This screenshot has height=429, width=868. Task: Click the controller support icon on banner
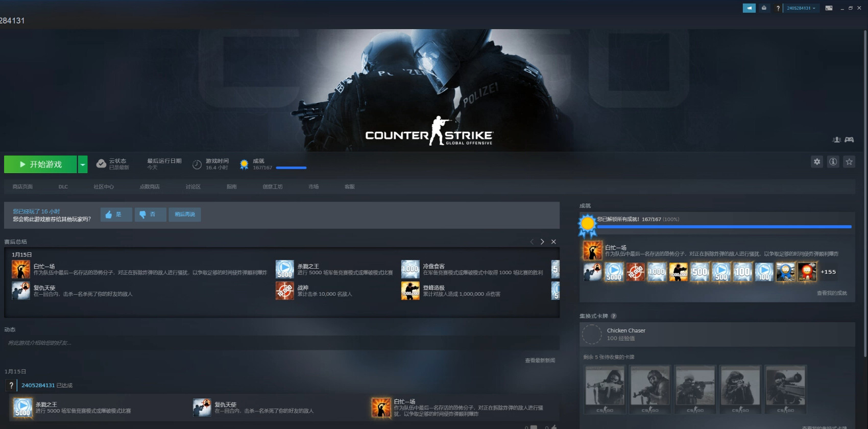[849, 139]
